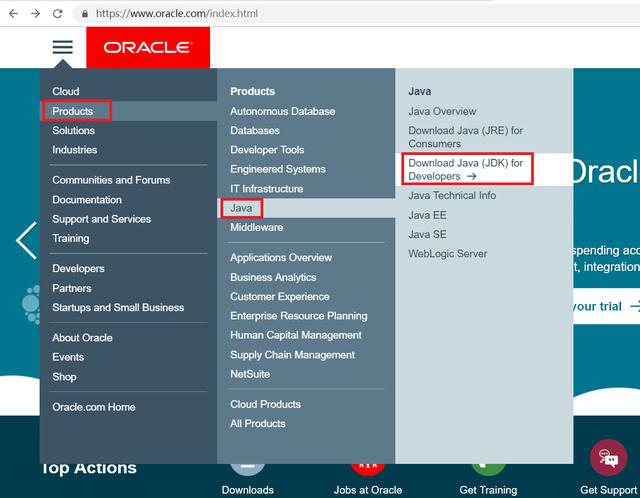Screen dimensions: 640x498
Task: Open Cloud Products
Action: pos(265,404)
